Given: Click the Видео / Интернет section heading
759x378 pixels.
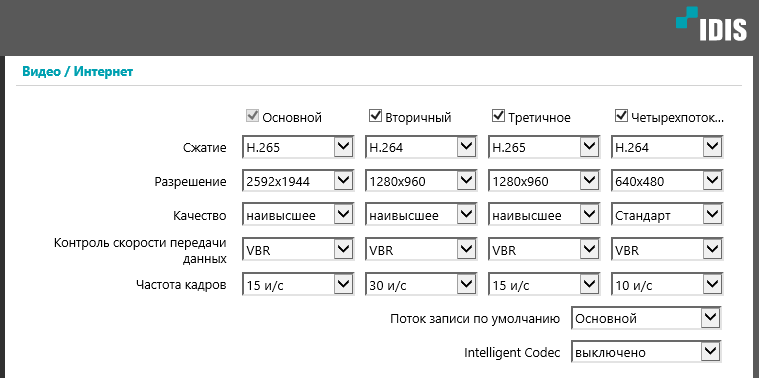Looking at the screenshot, I should click(77, 72).
